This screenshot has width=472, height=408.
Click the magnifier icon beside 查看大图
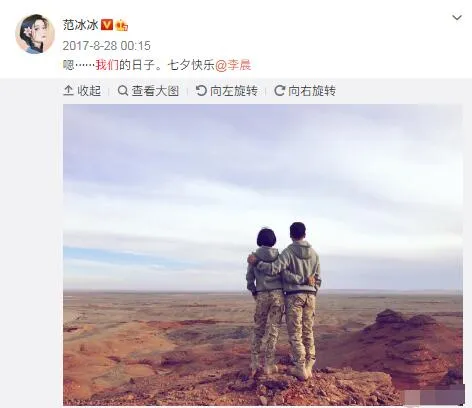(x=123, y=90)
